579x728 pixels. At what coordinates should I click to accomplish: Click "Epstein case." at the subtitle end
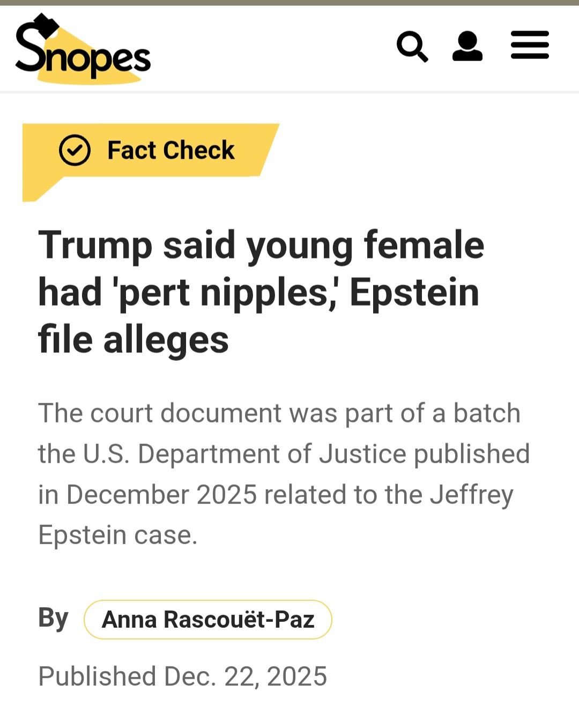click(118, 535)
